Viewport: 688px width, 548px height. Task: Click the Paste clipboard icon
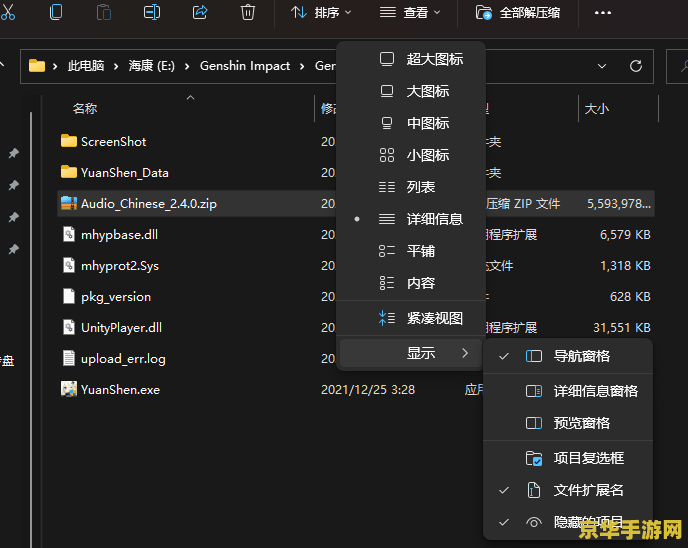pos(104,12)
